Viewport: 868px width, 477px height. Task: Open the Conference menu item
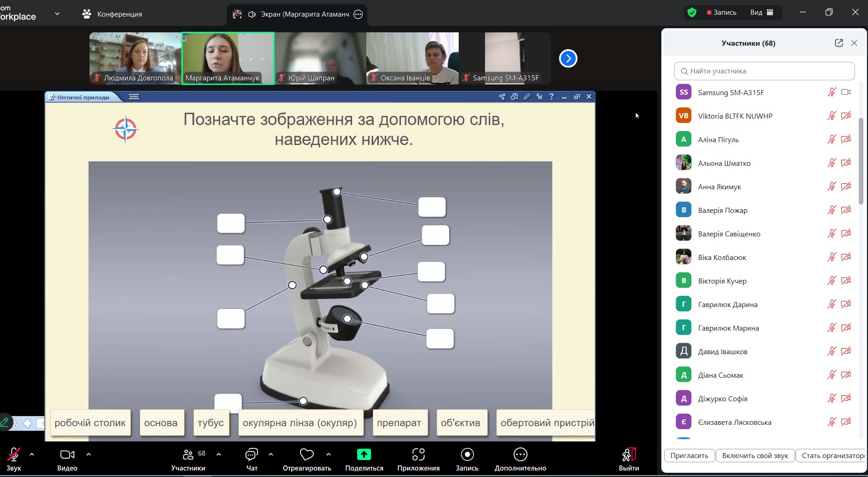[112, 14]
